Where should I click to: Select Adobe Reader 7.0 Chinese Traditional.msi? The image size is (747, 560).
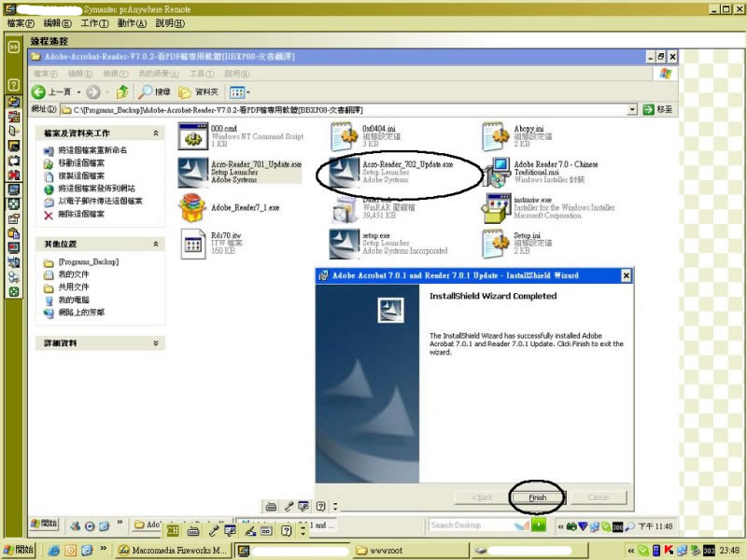point(498,171)
